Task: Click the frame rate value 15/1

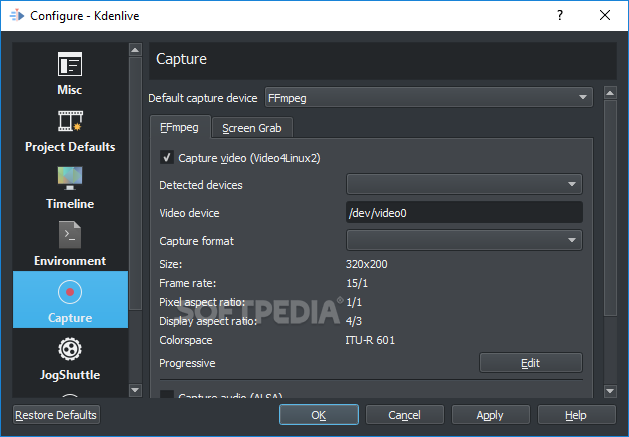Action: point(357,283)
